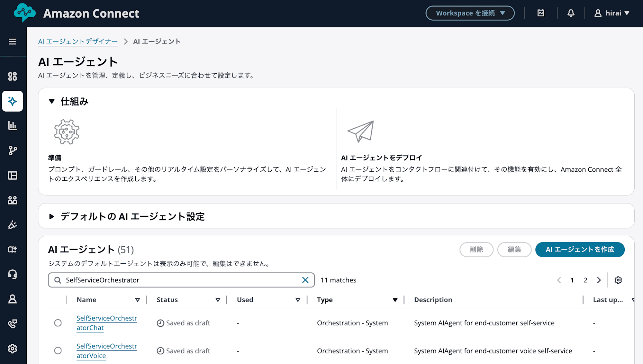Click the 編集 button
The image size is (643, 364).
[x=514, y=250]
